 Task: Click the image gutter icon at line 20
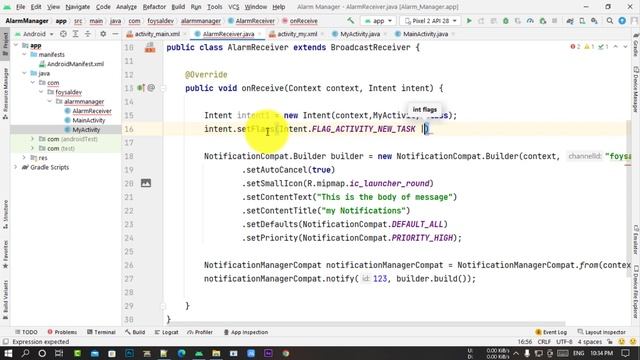click(146, 183)
